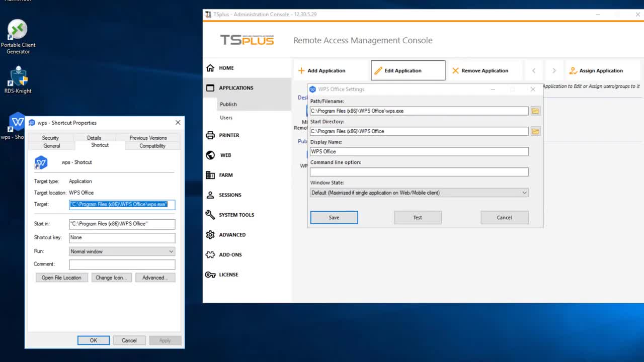
Task: Click the License key icon in sidebar
Action: [x=210, y=275]
